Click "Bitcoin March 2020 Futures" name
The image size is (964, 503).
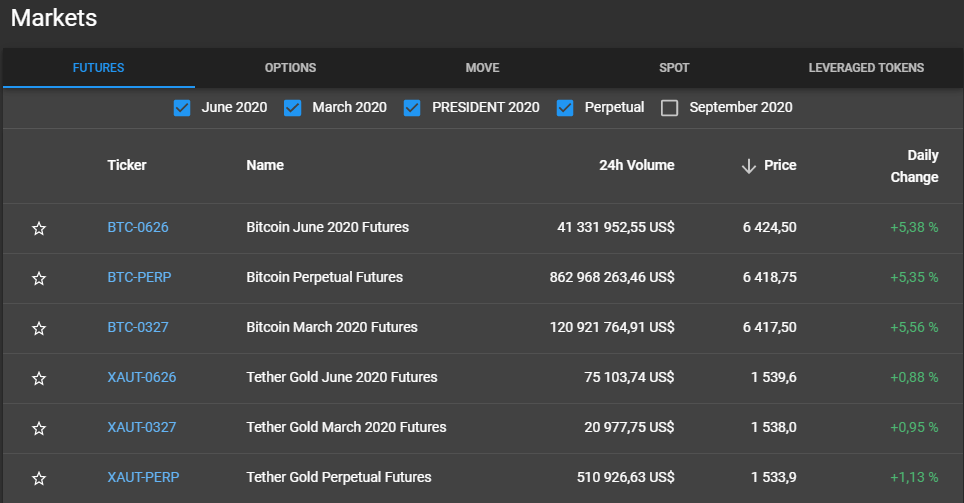coord(332,327)
